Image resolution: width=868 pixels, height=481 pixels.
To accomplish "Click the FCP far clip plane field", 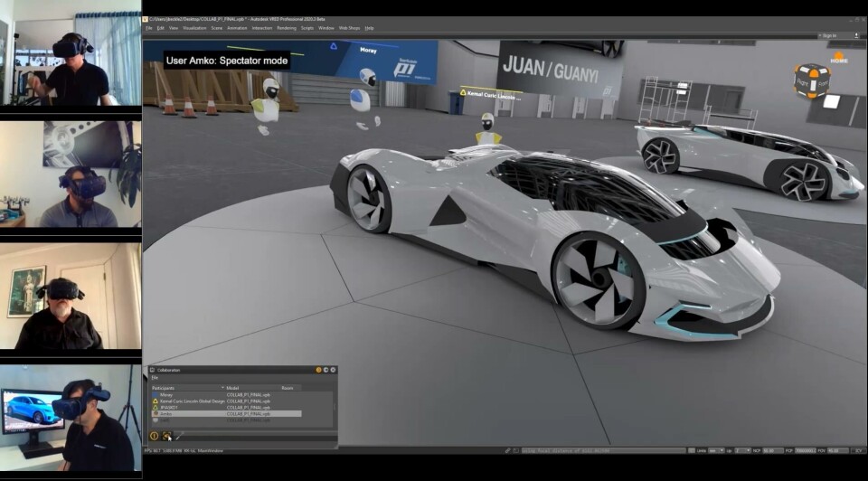I will (806, 450).
